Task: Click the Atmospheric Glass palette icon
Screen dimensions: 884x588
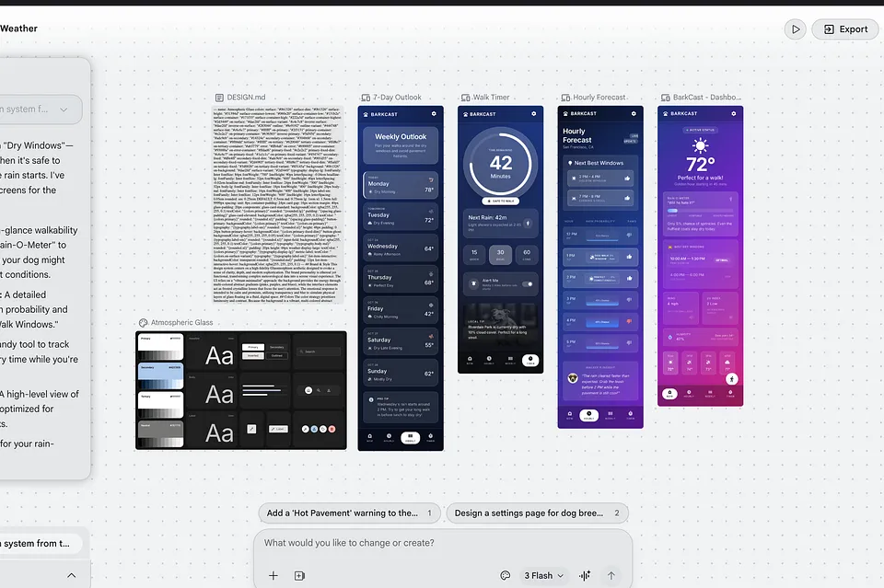Action: click(144, 323)
